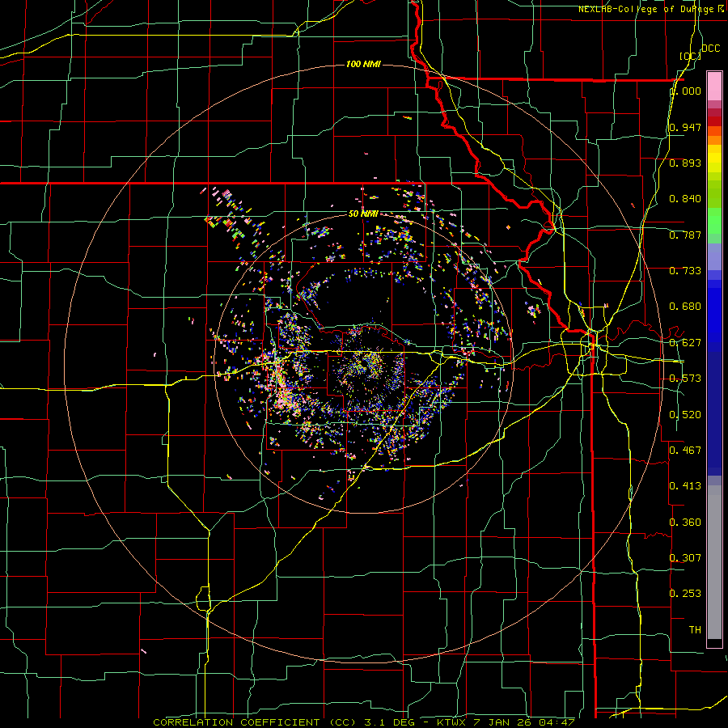Click the "DCC" label above the color scale

[x=710, y=49]
